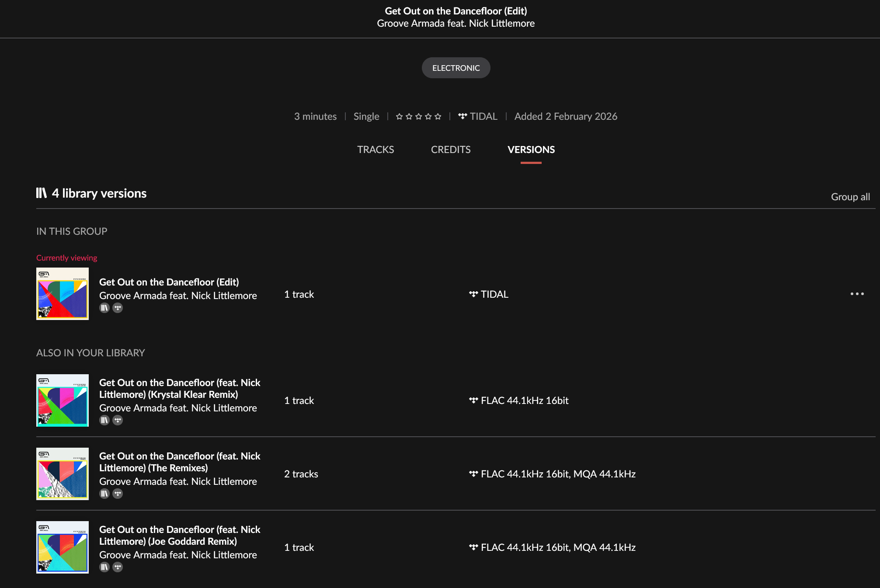Open the three-dot menu for the Edit version
880x588 pixels.
coord(857,294)
